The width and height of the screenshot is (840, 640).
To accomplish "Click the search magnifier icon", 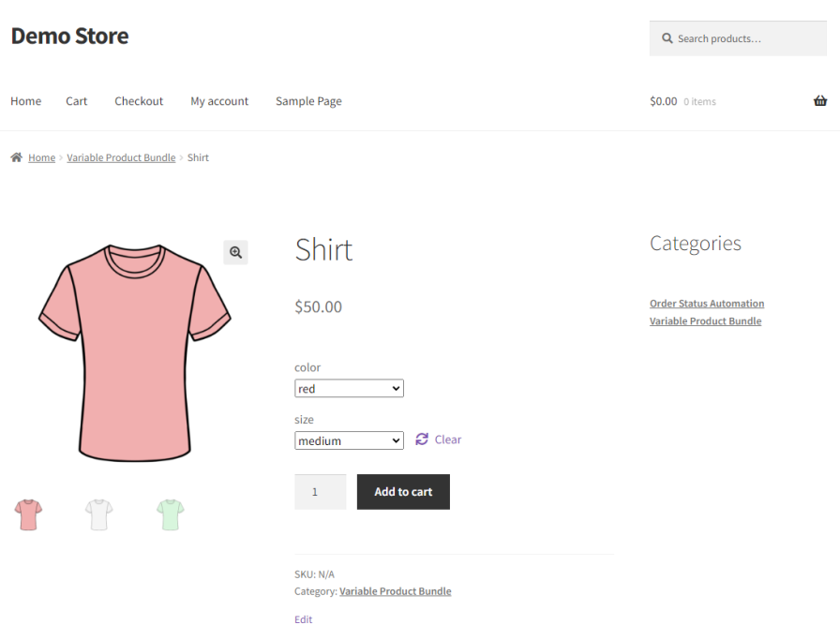I will (x=667, y=38).
